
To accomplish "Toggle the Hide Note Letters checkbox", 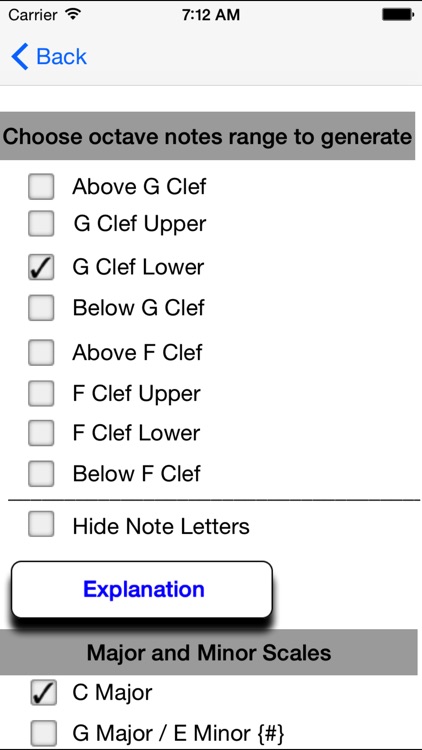I will click(41, 525).
